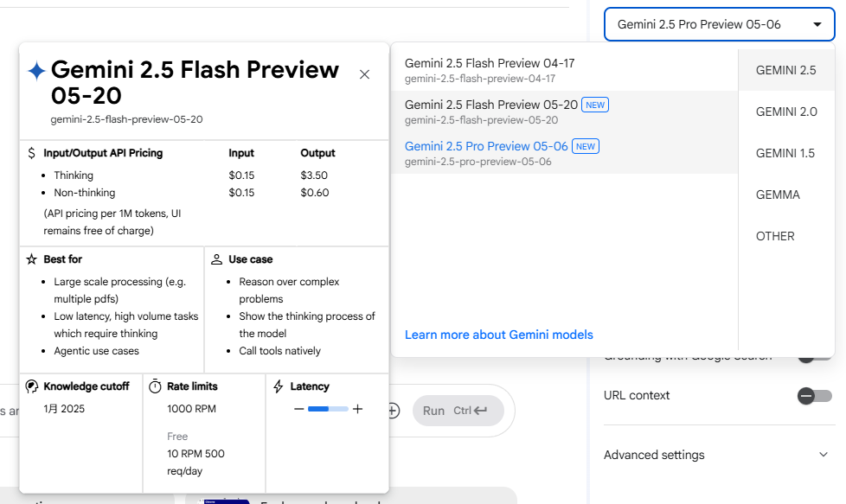Viewport: 846px width, 504px height.
Task: Click the person icon beside Use case
Action: [x=217, y=259]
